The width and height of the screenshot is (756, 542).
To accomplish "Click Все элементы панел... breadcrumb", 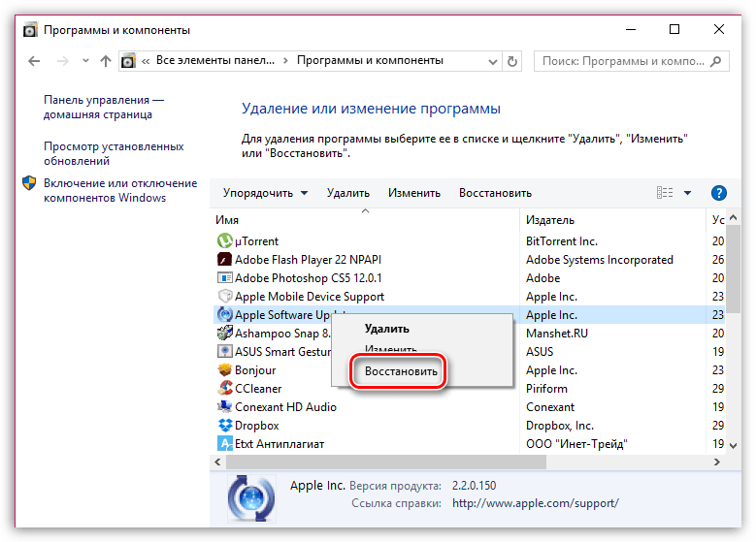I will click(215, 61).
